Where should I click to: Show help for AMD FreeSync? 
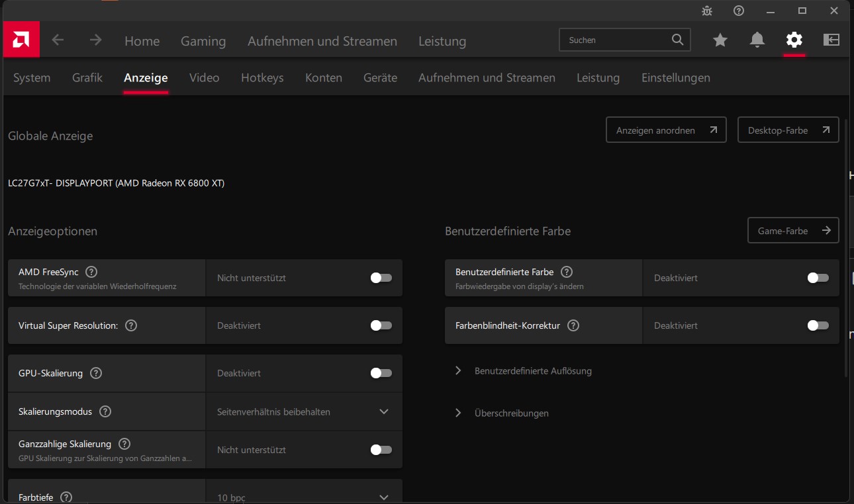click(91, 272)
